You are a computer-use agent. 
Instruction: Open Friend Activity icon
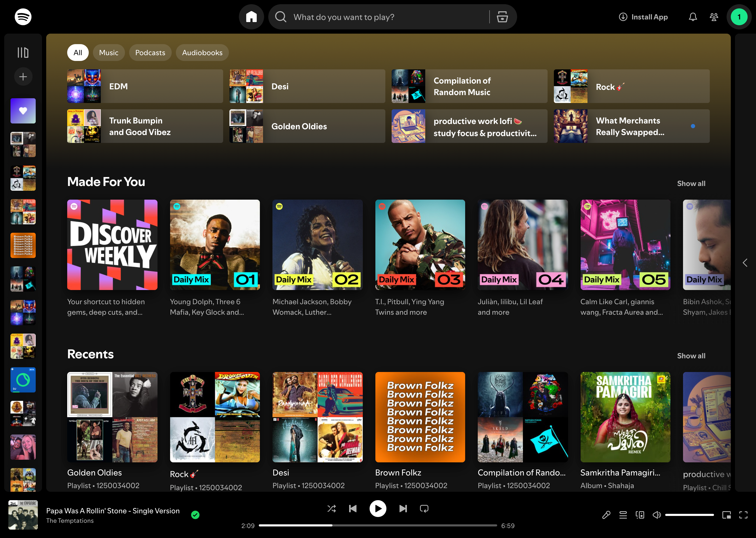click(714, 17)
